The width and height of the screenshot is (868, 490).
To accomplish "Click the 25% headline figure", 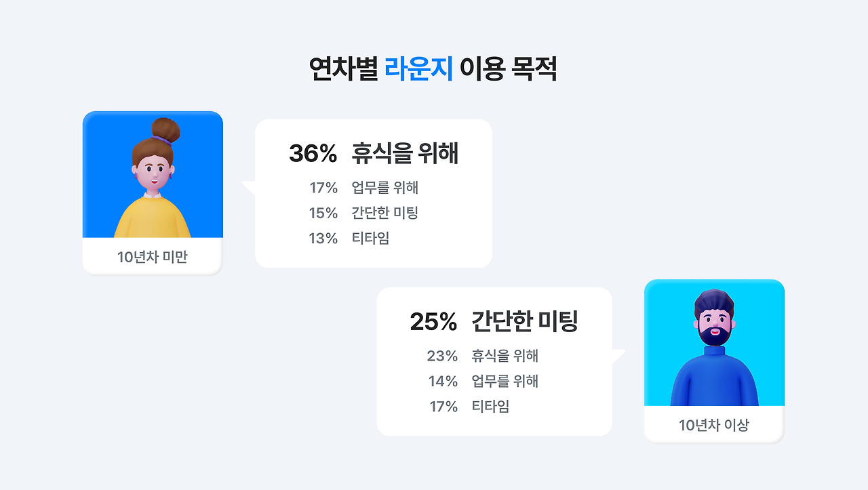I will (433, 322).
